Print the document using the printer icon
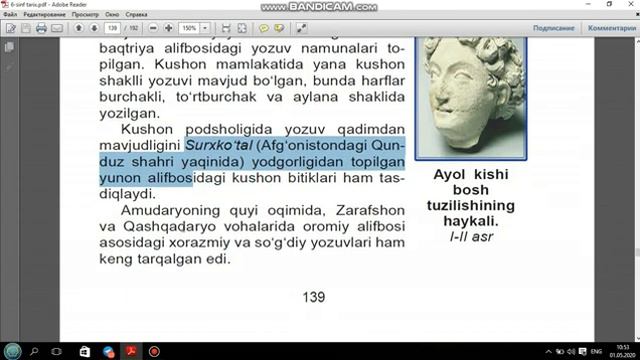 [41, 28]
